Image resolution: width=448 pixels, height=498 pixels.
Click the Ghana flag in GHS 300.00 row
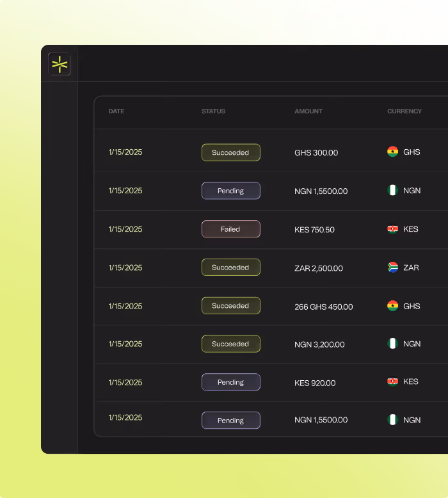coord(393,152)
